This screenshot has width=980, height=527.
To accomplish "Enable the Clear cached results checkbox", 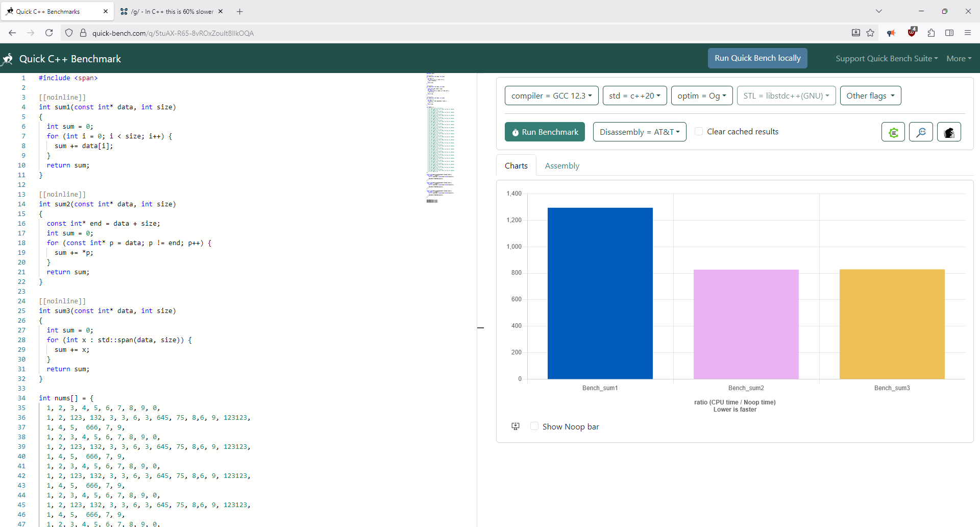I will 699,132.
